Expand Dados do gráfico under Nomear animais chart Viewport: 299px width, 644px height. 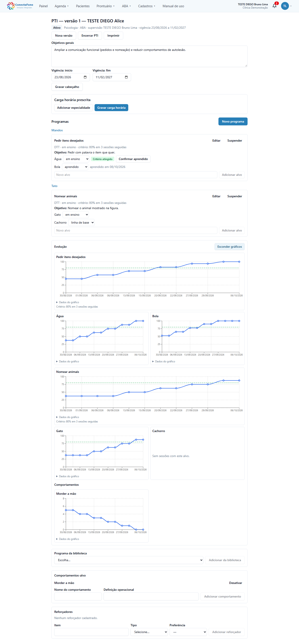(68, 417)
